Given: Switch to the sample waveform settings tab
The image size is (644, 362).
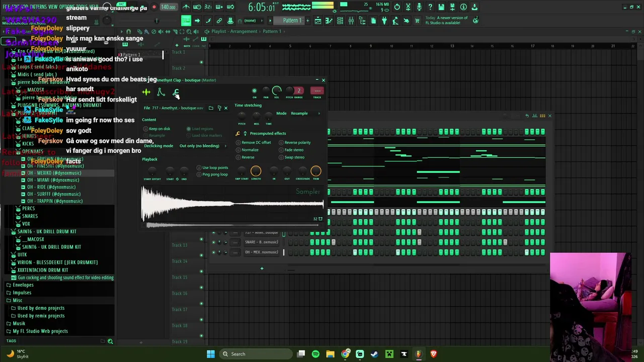Looking at the screenshot, I should tap(146, 92).
